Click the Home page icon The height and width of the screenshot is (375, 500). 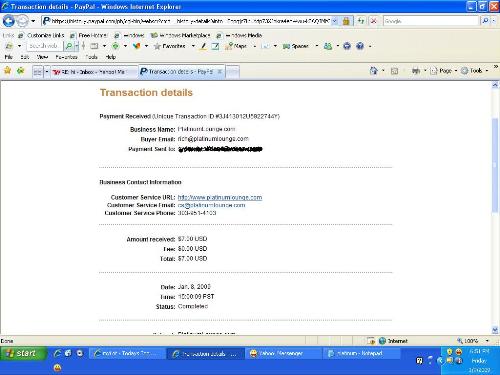374,71
